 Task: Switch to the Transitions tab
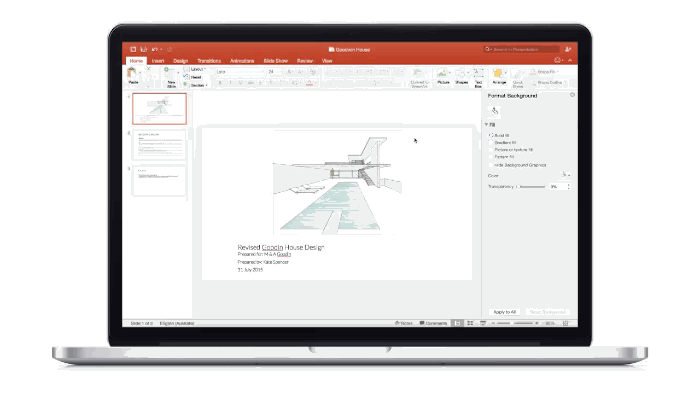click(209, 61)
